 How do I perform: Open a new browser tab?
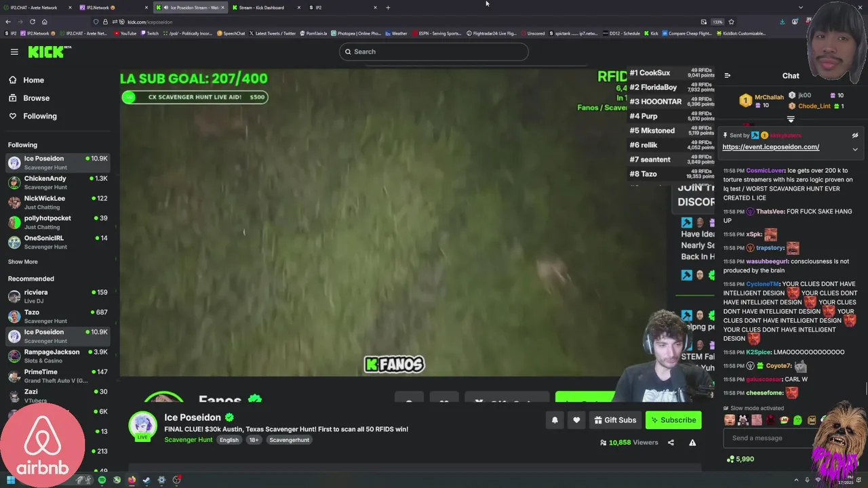[388, 7]
